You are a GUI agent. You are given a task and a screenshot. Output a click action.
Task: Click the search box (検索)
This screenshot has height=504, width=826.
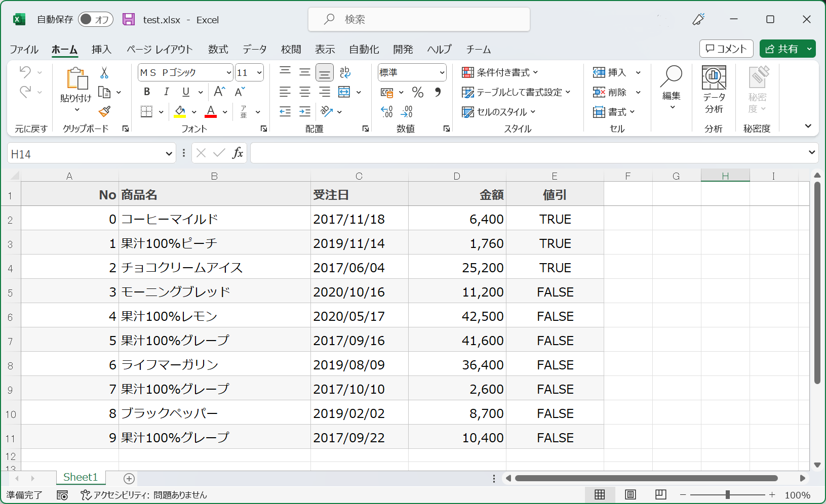[x=419, y=19]
